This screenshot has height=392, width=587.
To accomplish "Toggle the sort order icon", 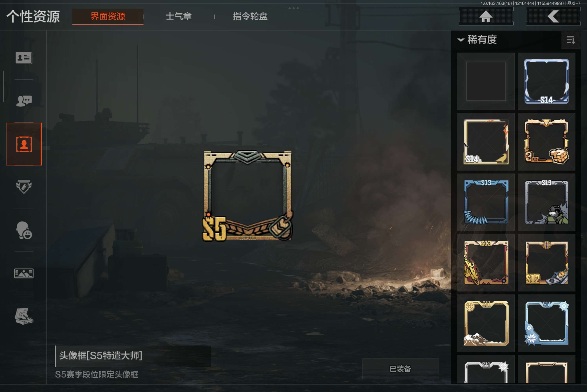I will (571, 40).
